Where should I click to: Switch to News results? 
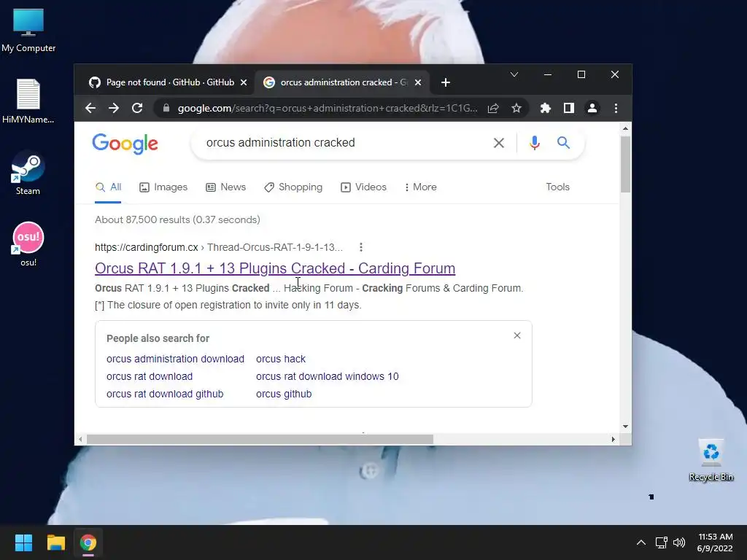point(226,187)
